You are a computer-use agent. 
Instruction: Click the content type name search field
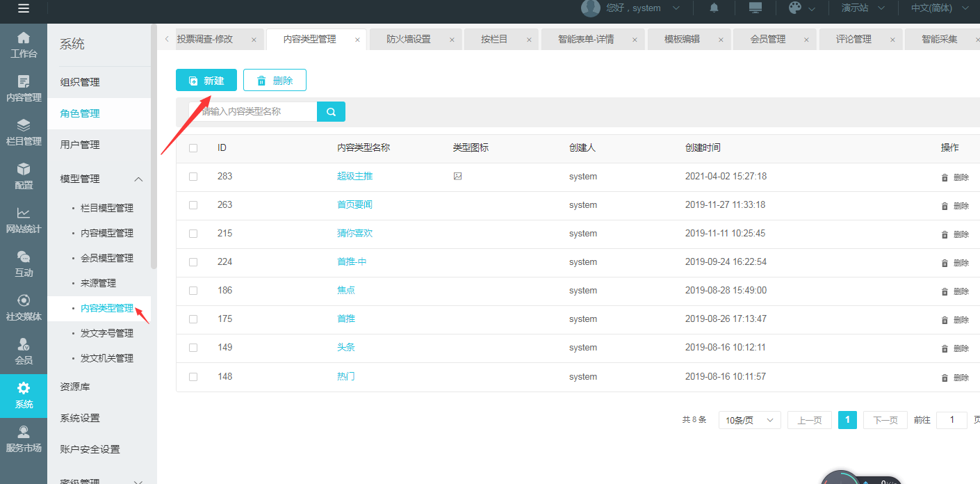point(254,111)
